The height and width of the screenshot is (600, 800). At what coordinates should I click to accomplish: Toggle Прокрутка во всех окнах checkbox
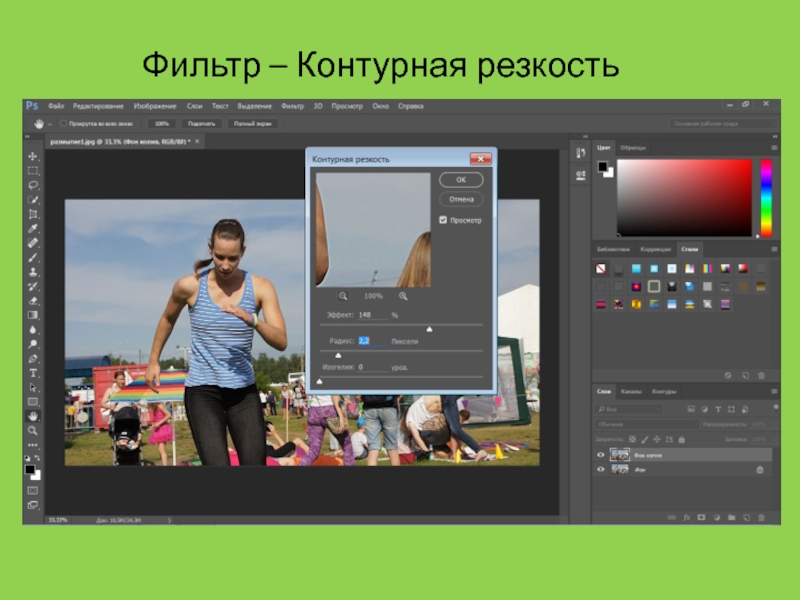click(x=63, y=123)
